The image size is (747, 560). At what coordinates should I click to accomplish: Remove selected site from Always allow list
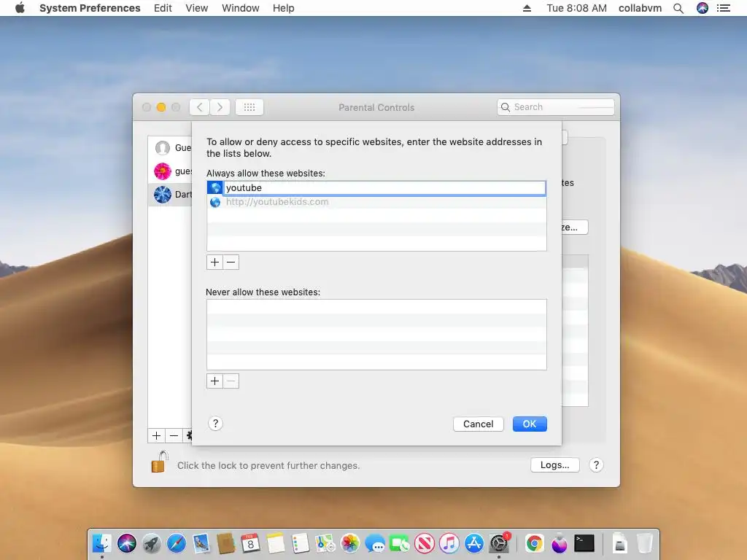point(231,262)
